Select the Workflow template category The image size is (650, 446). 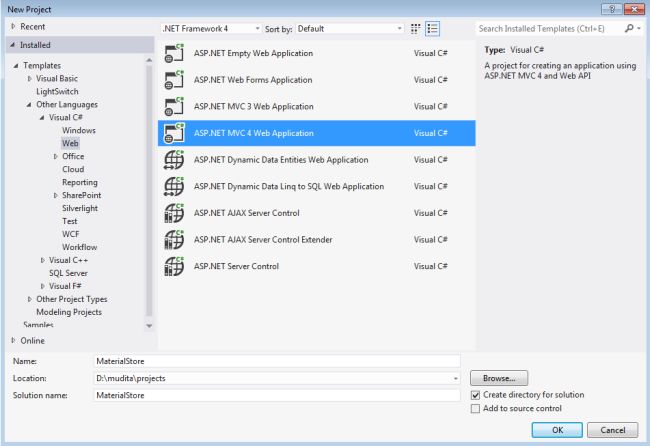point(80,247)
